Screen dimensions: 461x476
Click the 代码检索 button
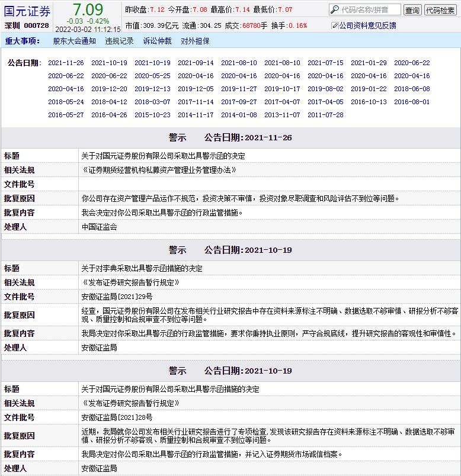pos(440,10)
